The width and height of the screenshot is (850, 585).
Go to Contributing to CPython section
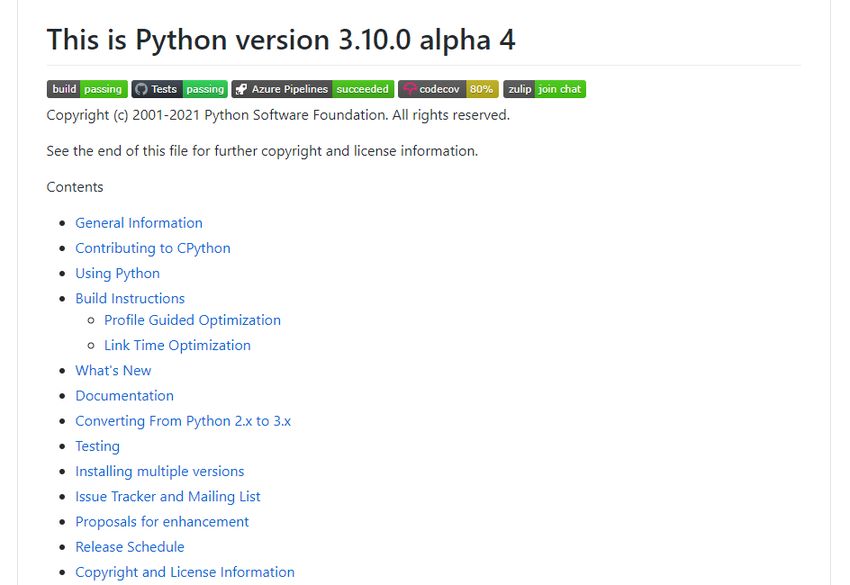click(x=153, y=248)
